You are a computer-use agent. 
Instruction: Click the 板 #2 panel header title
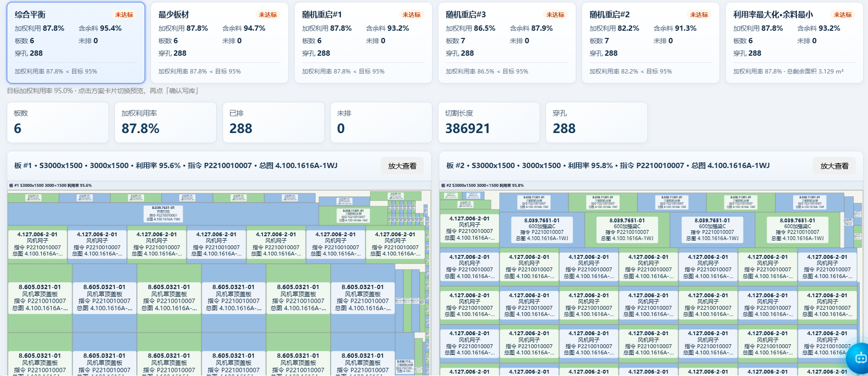[x=608, y=166]
